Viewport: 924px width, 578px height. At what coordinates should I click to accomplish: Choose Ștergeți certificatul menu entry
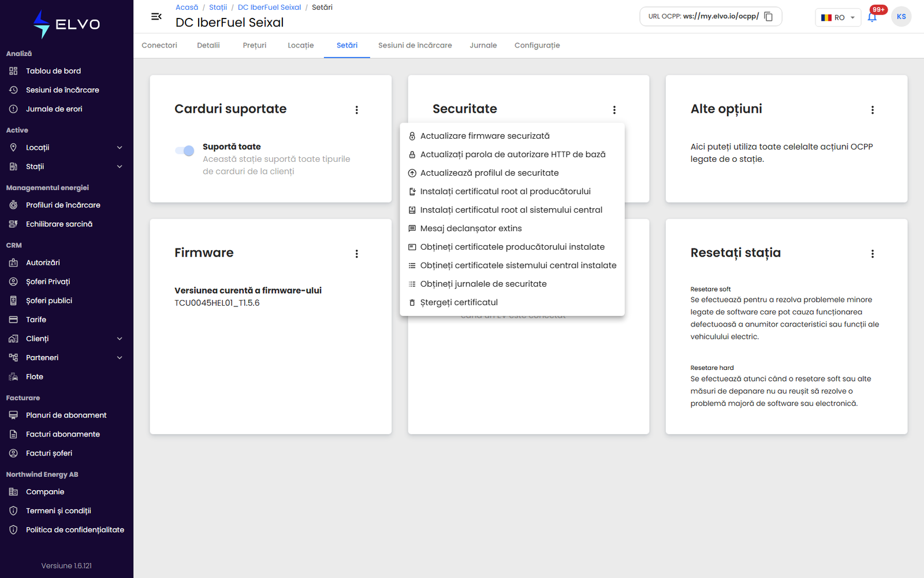(512, 302)
